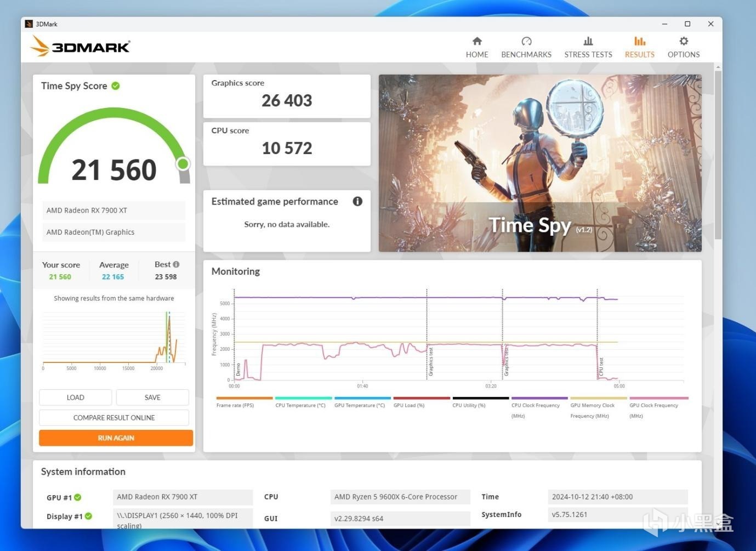
Task: Toggle GPU Memory Clock Frequency legend series
Action: 599,408
